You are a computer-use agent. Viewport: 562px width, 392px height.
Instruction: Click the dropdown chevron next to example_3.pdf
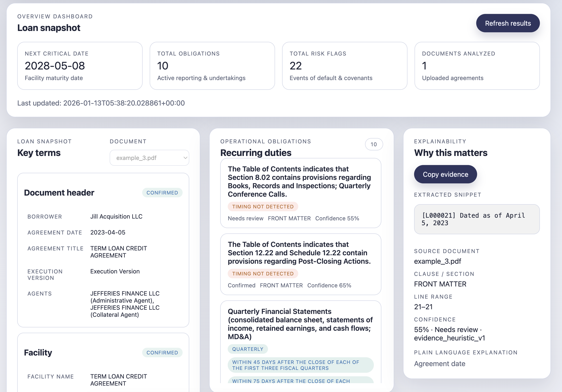coord(185,158)
